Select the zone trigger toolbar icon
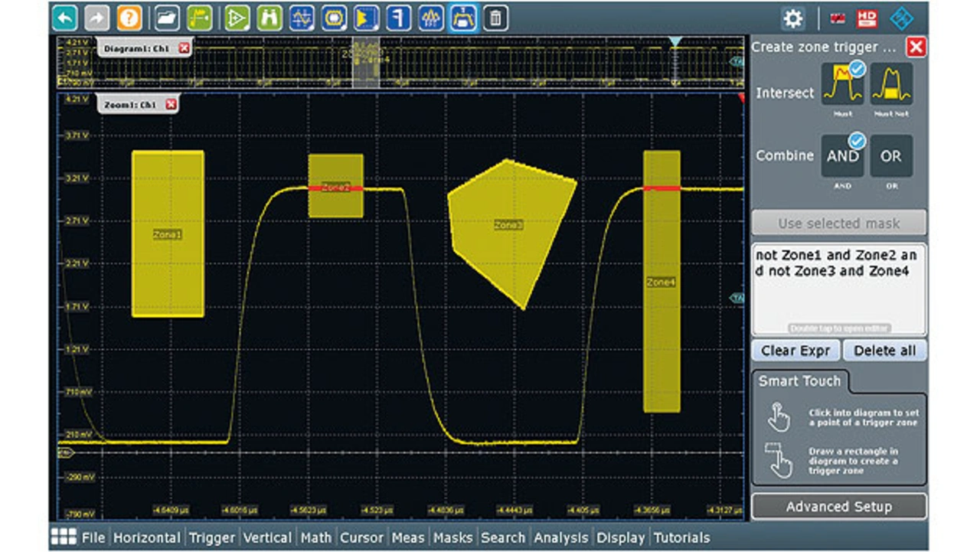This screenshot has width=980, height=552. pyautogui.click(x=464, y=18)
